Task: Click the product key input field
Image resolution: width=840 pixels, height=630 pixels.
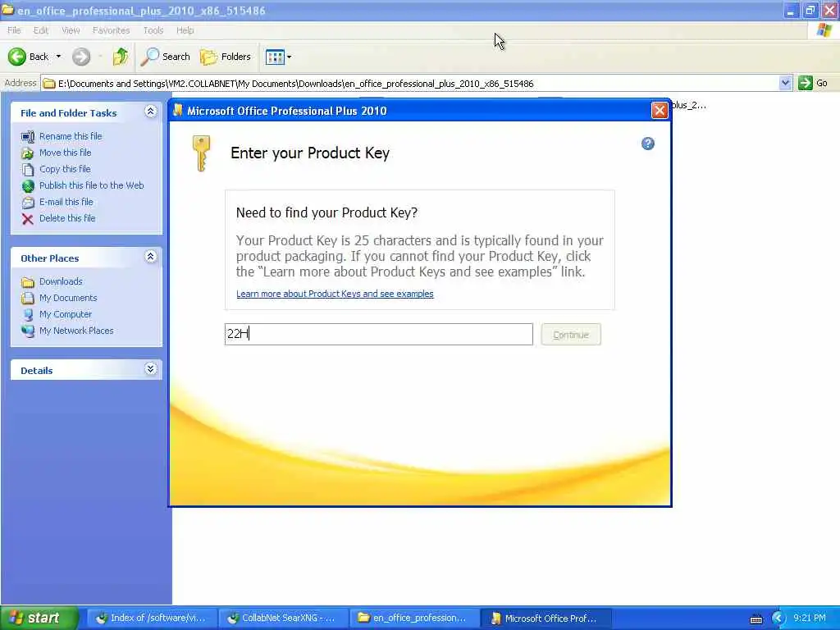Action: coord(379,335)
